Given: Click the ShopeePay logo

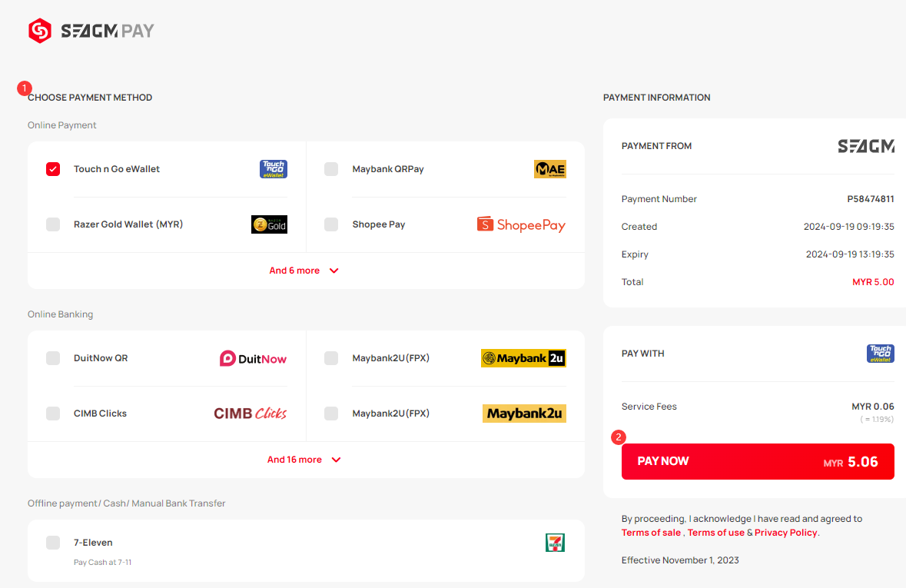Looking at the screenshot, I should (x=521, y=224).
